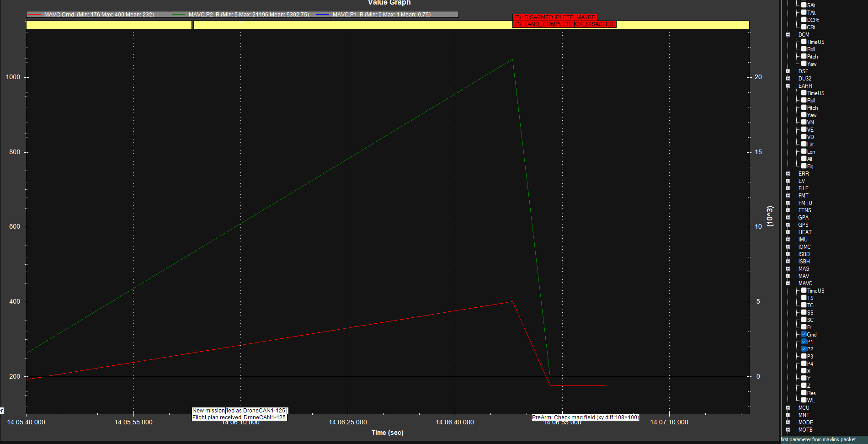
Task: Check the X field under MAVC
Action: [804, 371]
